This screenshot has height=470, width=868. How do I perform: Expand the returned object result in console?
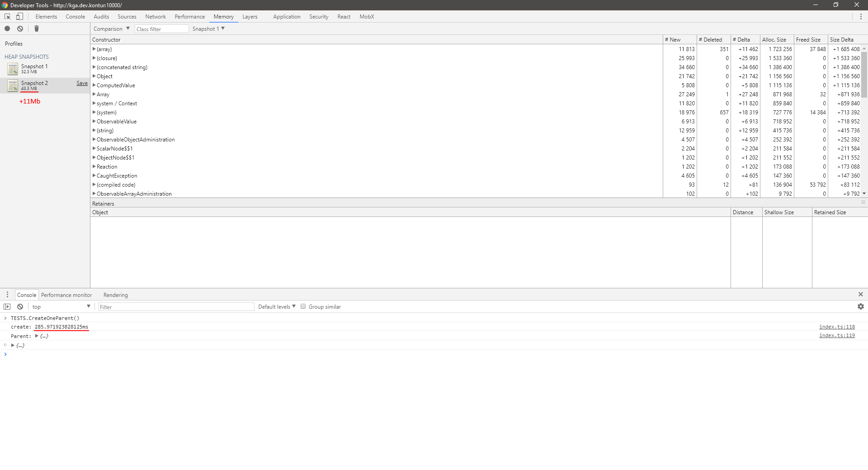tap(13, 345)
